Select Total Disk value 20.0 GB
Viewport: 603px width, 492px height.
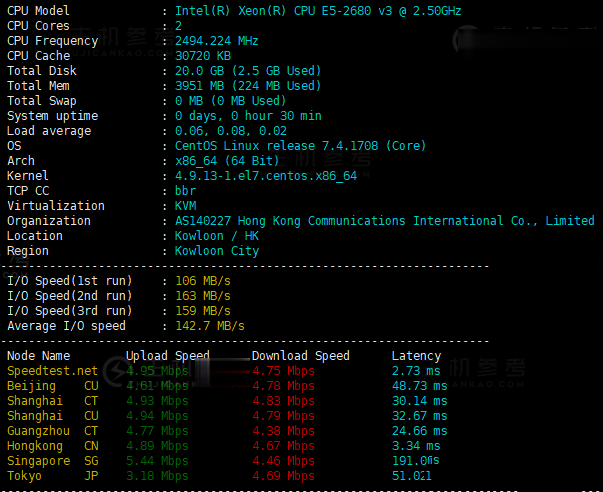[x=199, y=71]
